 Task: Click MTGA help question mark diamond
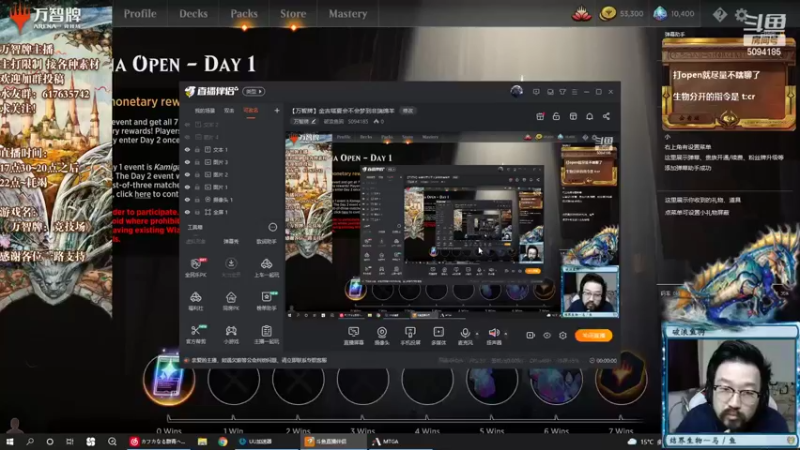719,14
